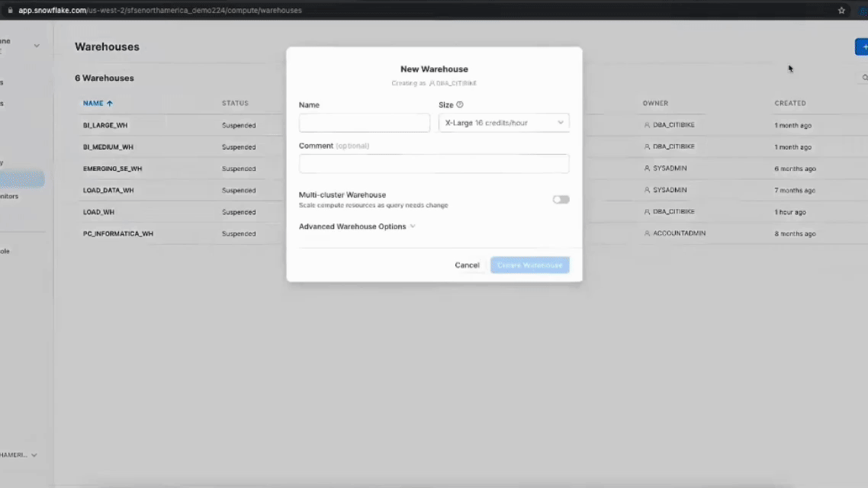
Task: Expand the account chevron at sidebar top
Action: [37, 46]
